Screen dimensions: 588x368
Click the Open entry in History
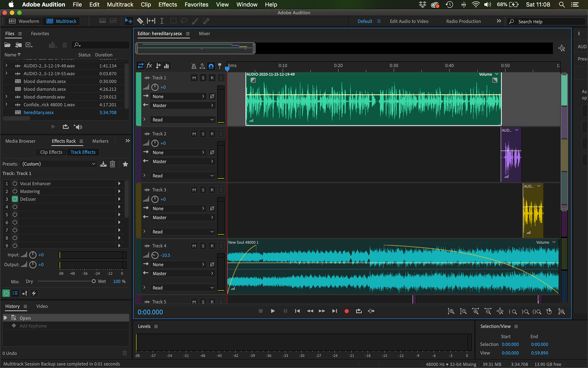[66, 318]
